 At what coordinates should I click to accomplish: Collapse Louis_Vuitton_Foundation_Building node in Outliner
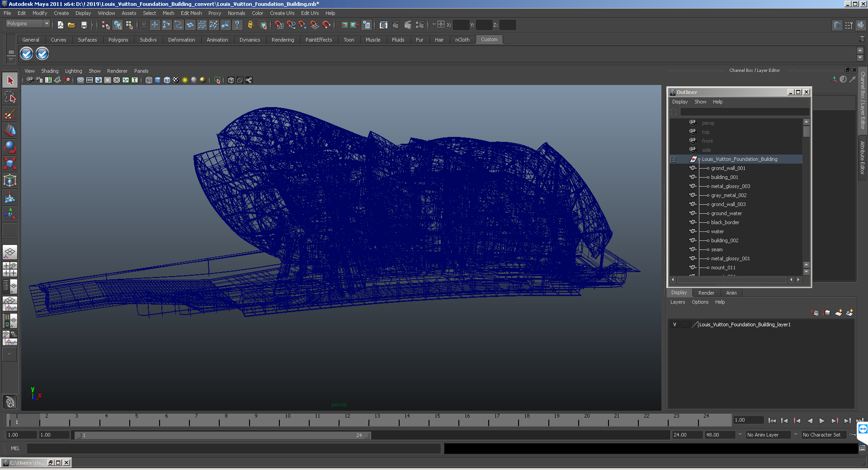673,160
